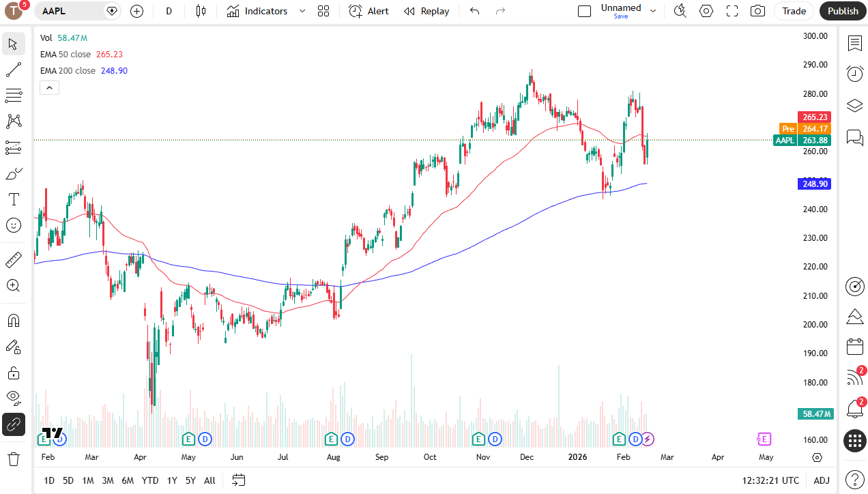The width and height of the screenshot is (868, 494).
Task: Click the redo arrow
Action: pyautogui.click(x=500, y=11)
